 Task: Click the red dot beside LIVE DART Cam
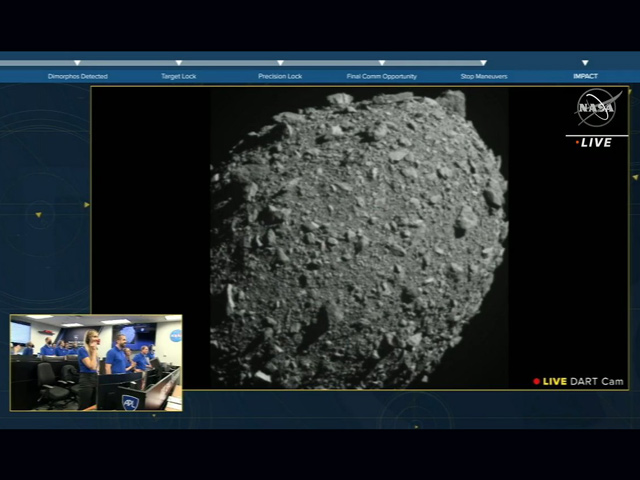(x=537, y=381)
